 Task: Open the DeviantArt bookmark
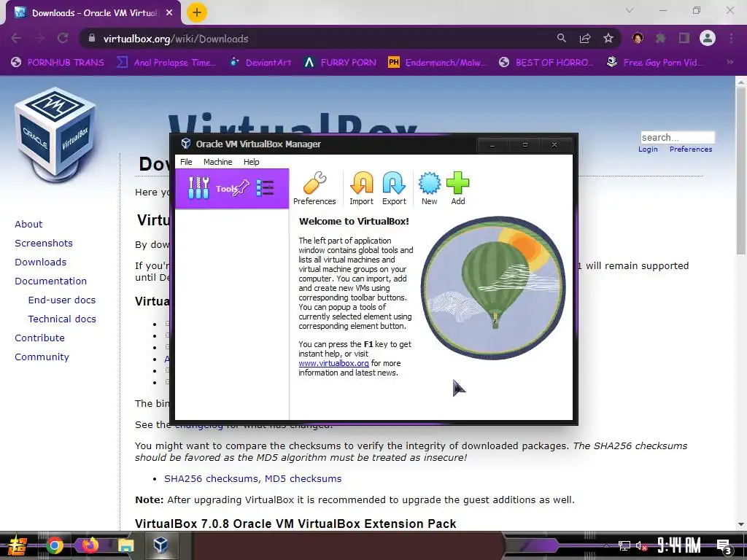261,63
